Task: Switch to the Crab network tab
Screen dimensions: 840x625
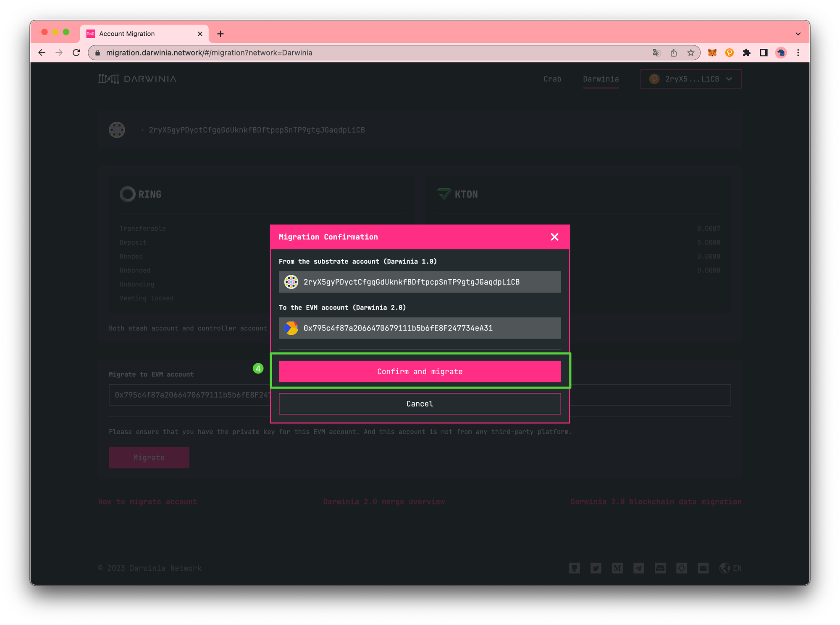Action: (x=552, y=79)
